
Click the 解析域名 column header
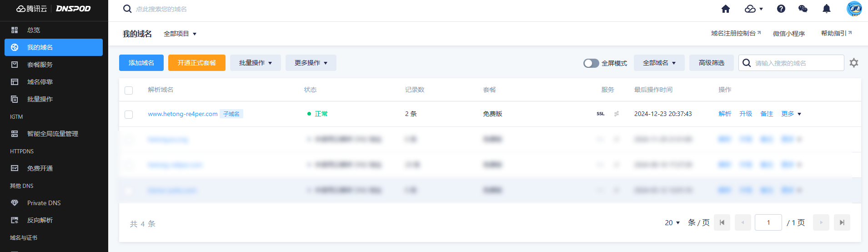point(161,90)
